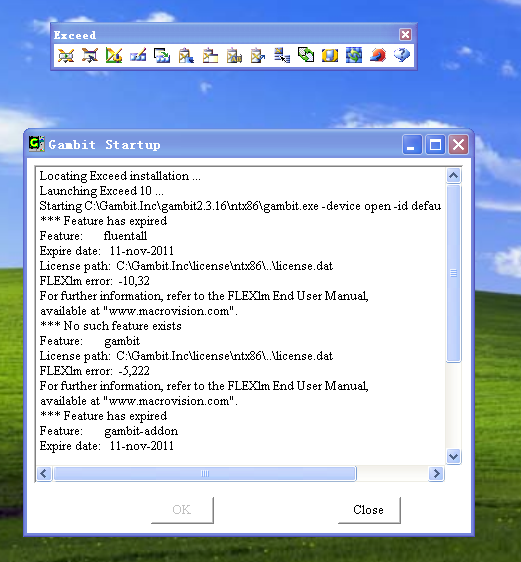Minimize the Gambit Startup window
521x562 pixels.
[x=412, y=145]
